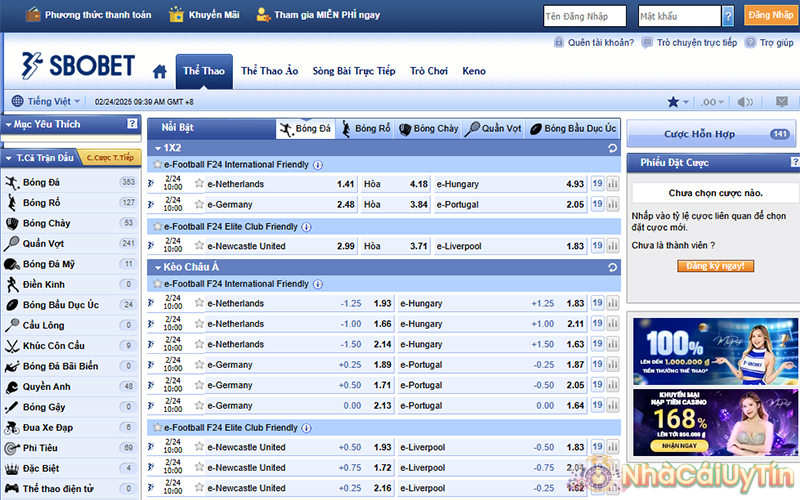Click e-Netherlands 1.41 odds value
The image size is (800, 500).
(346, 184)
